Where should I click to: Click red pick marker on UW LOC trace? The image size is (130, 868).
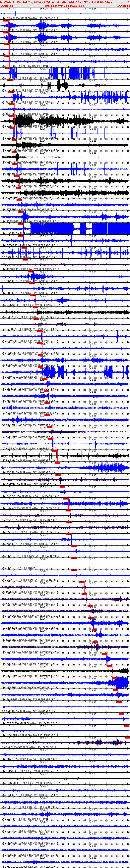point(21,236)
